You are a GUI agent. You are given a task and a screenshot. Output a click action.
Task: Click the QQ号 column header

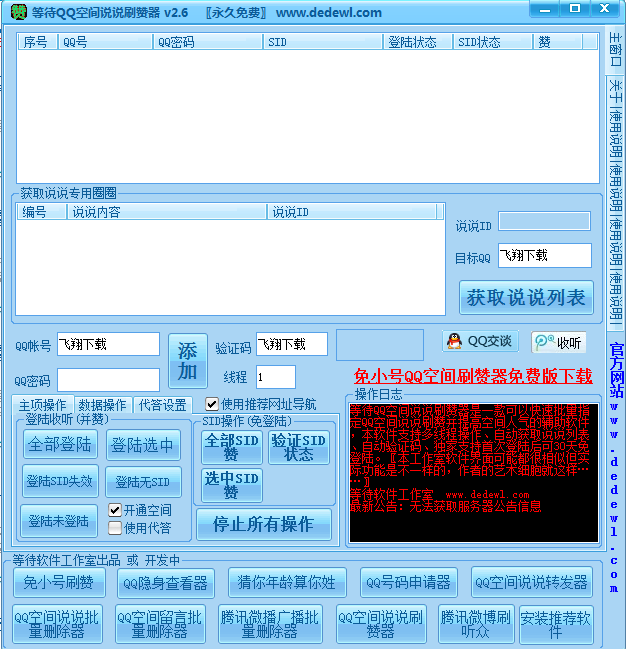(x=105, y=42)
